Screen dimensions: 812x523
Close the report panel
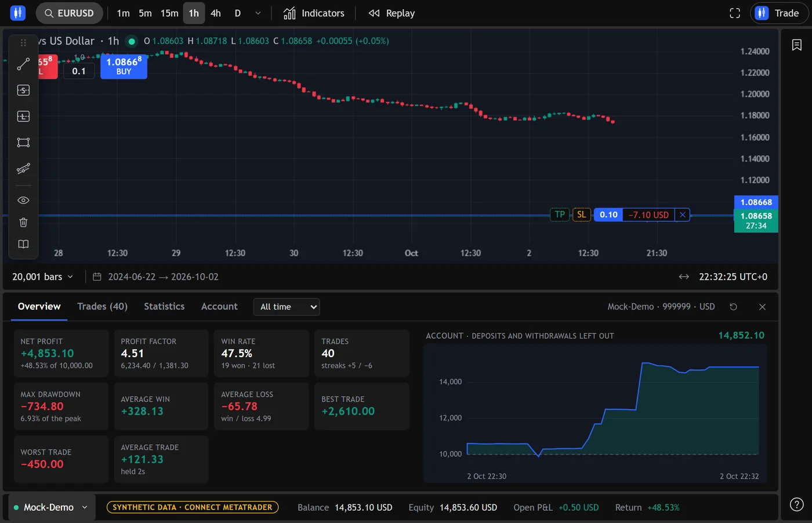click(x=762, y=307)
